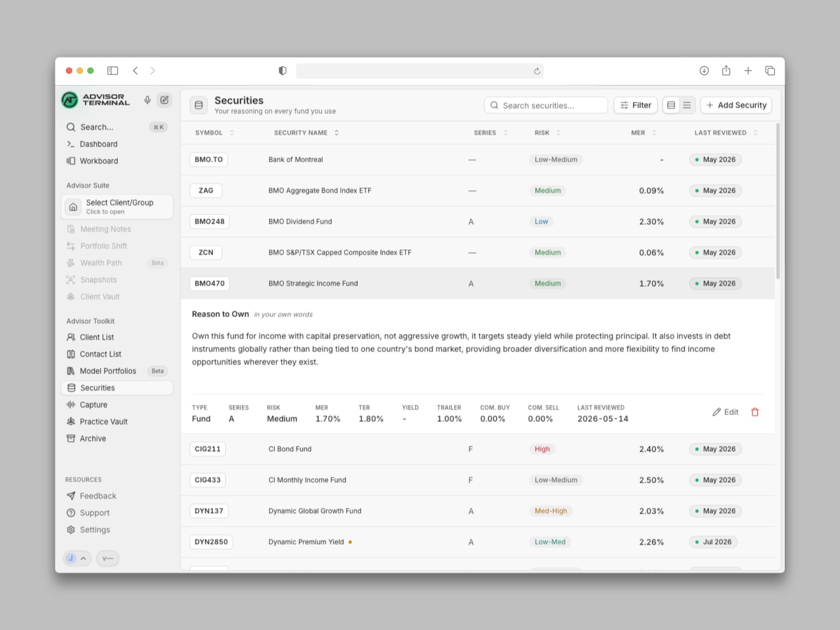Switch to card row view toggle

click(x=671, y=105)
